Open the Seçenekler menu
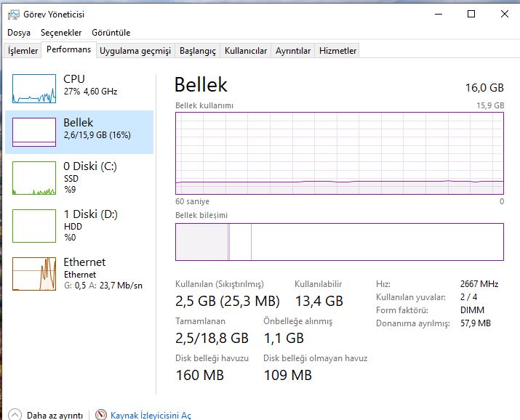The height and width of the screenshot is (420, 520). click(x=61, y=33)
